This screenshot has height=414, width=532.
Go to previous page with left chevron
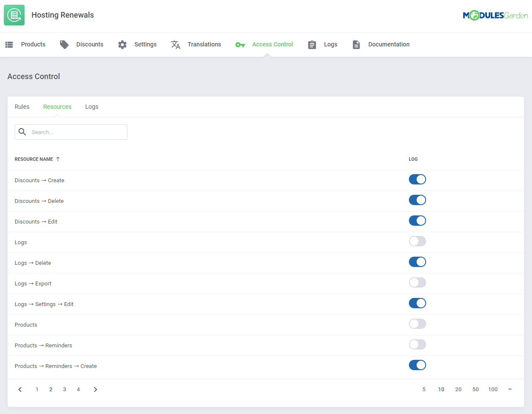click(20, 389)
